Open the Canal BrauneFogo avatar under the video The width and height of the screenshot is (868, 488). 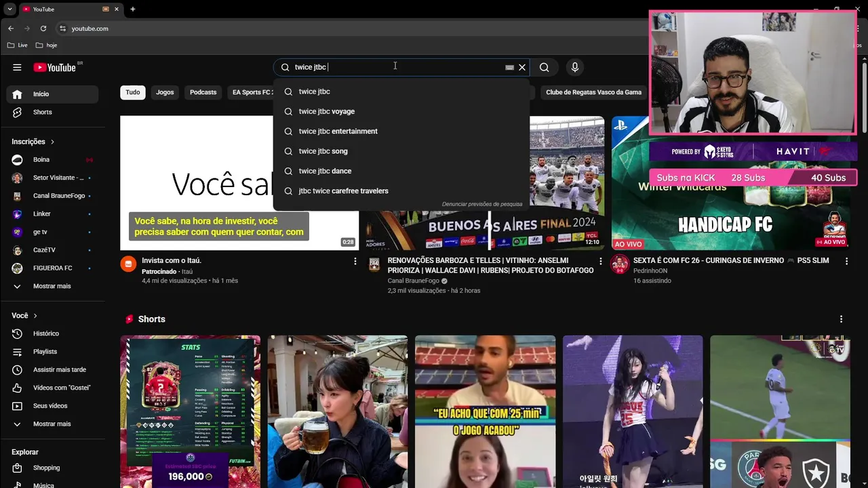(x=374, y=264)
